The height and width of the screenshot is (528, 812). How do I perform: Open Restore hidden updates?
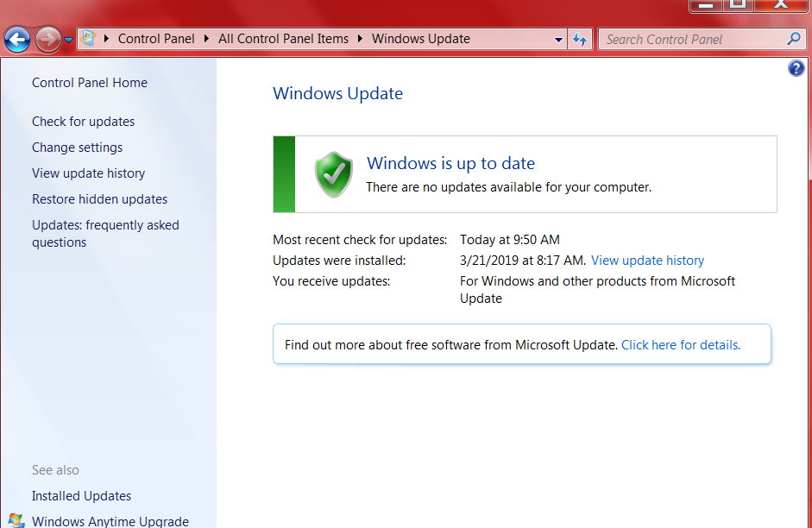click(x=100, y=199)
